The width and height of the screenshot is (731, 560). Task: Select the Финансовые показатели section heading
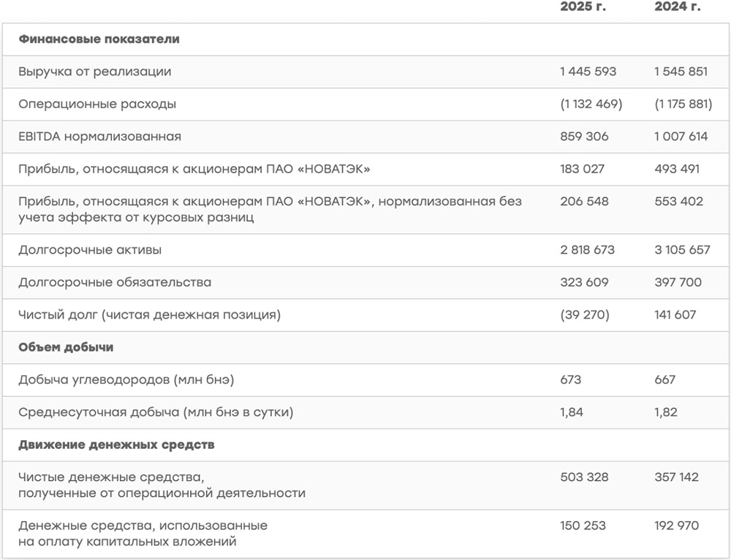point(99,39)
